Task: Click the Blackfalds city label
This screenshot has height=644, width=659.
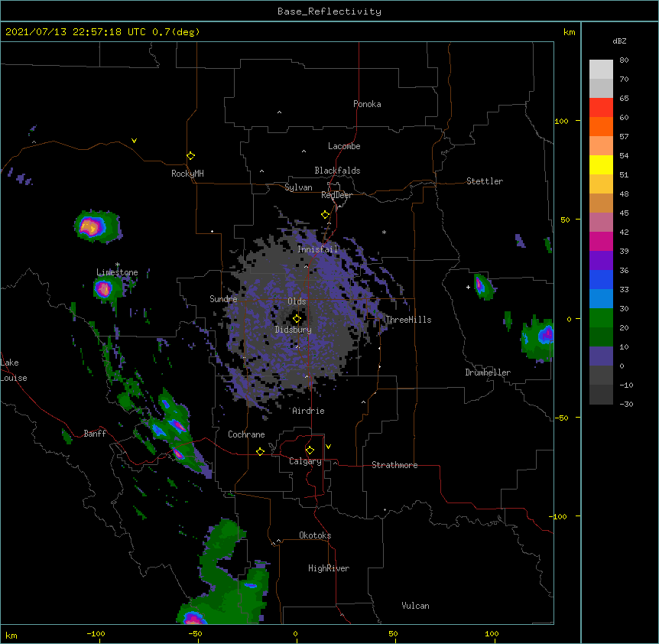Action: (337, 171)
